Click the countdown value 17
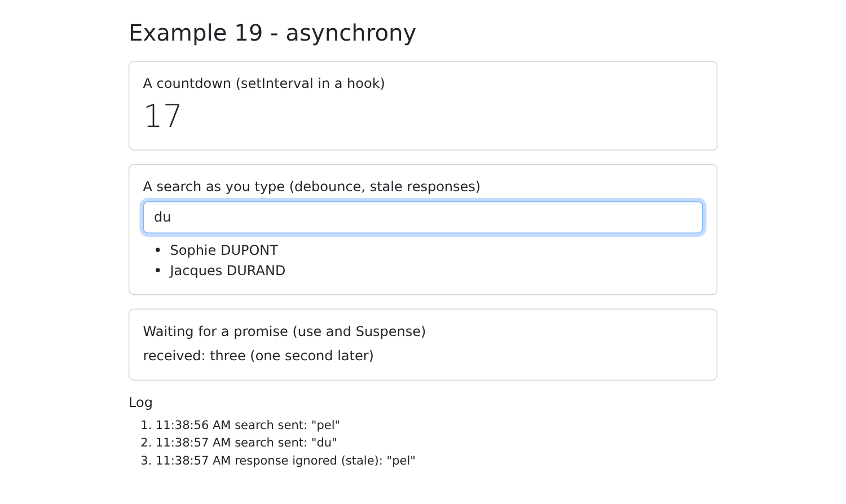Viewport: 846px width, 504px height. click(162, 116)
